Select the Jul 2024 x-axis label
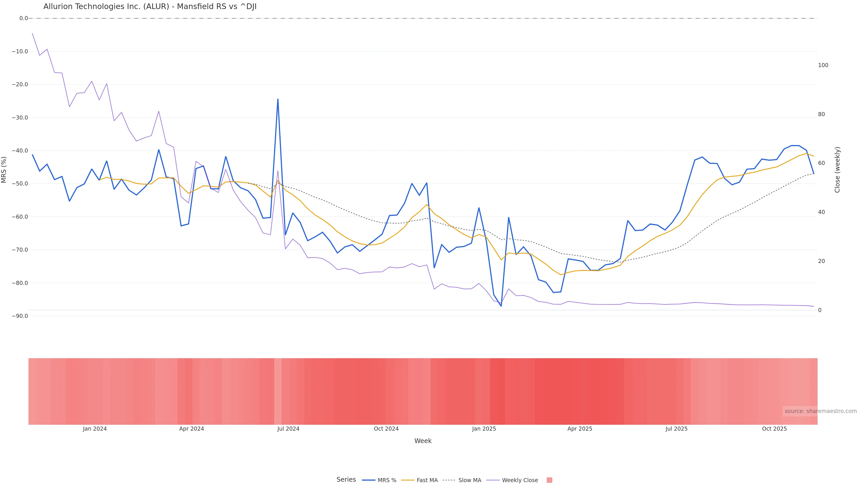Viewport: 868px width, 488px height. point(288,429)
